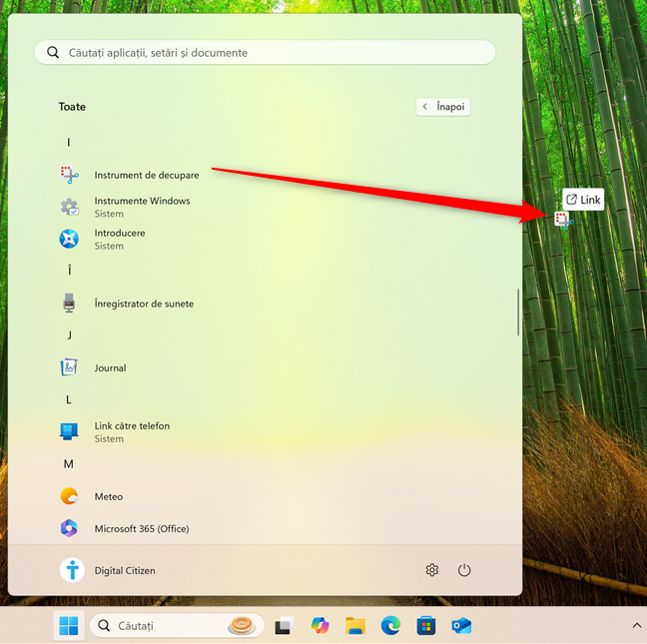
Task: Click the Windows Start button
Action: click(69, 626)
